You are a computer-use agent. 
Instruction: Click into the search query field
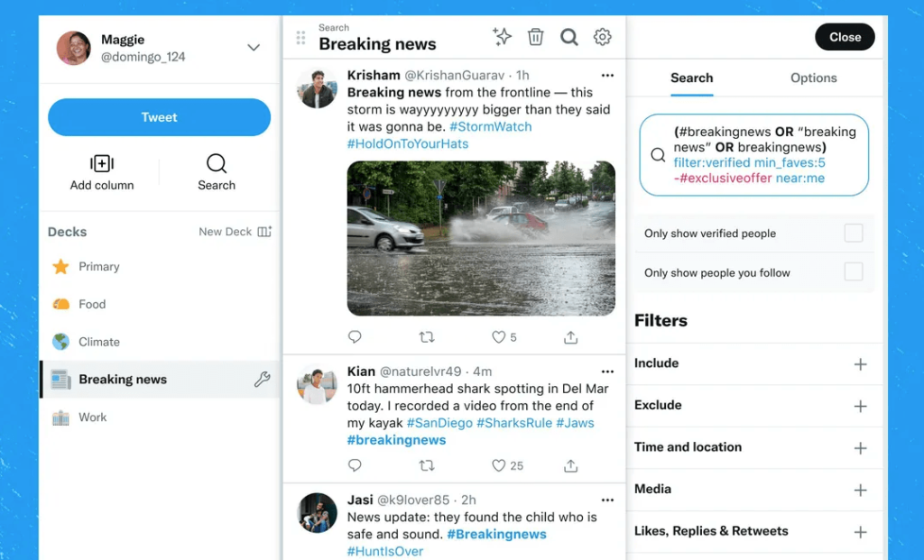click(753, 155)
